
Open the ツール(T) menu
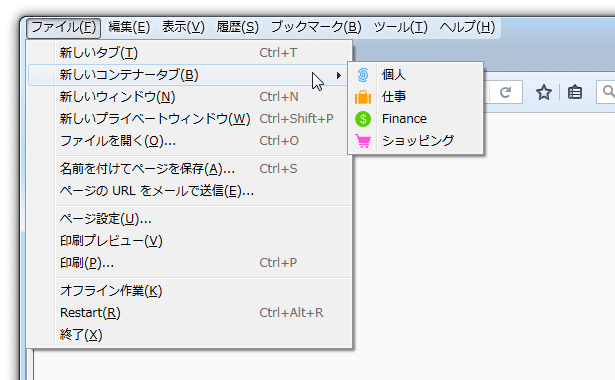tap(400, 27)
